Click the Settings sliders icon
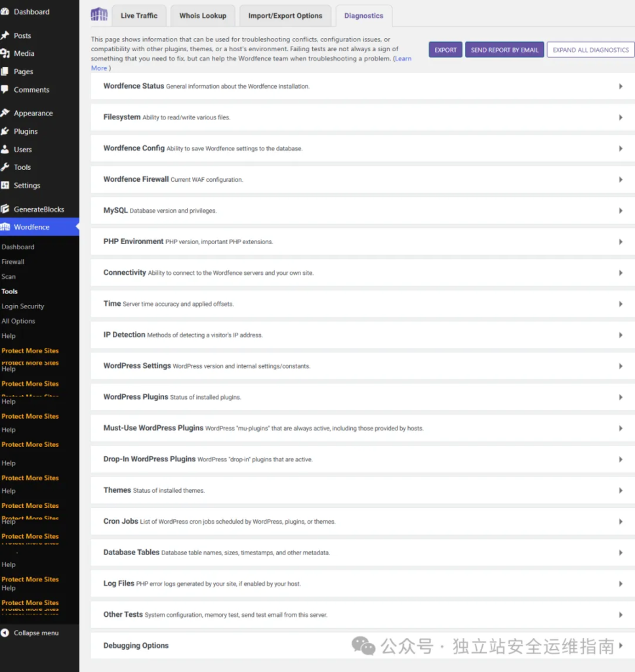Screen dimensions: 635x672 [x=5, y=185]
